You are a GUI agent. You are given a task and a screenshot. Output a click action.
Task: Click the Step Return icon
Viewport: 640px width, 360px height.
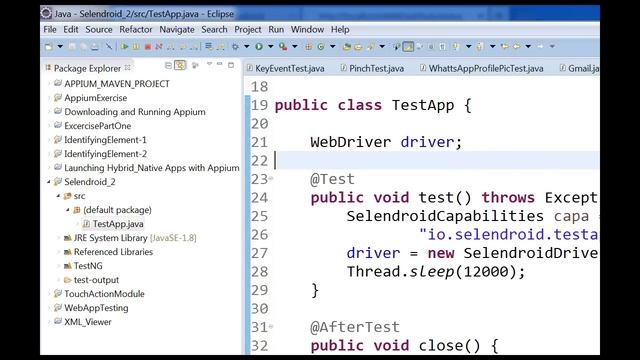click(x=194, y=47)
